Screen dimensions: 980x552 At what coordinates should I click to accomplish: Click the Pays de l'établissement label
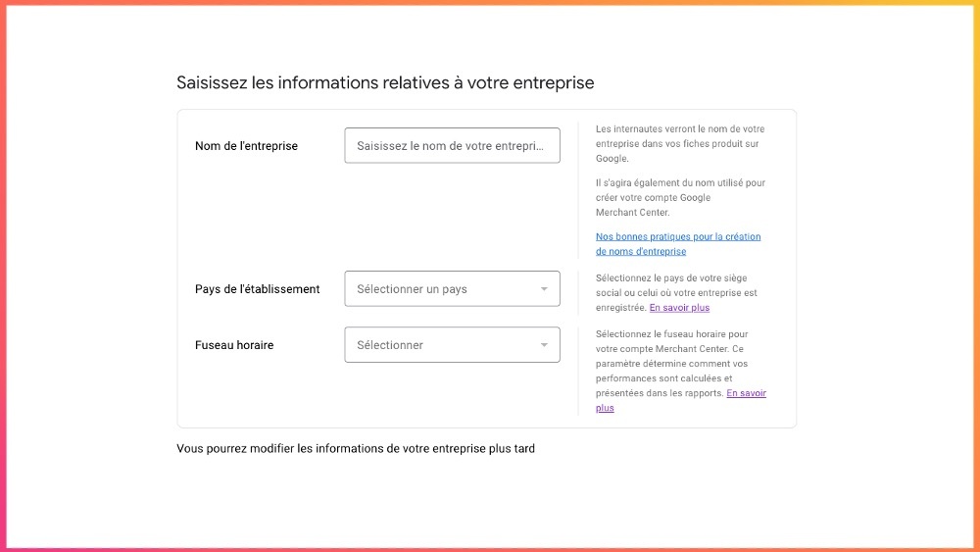point(257,289)
